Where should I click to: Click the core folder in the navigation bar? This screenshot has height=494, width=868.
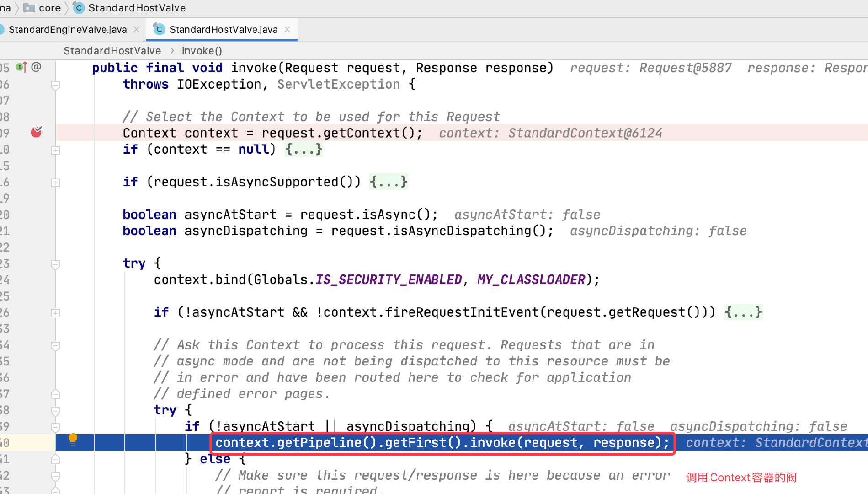[50, 8]
